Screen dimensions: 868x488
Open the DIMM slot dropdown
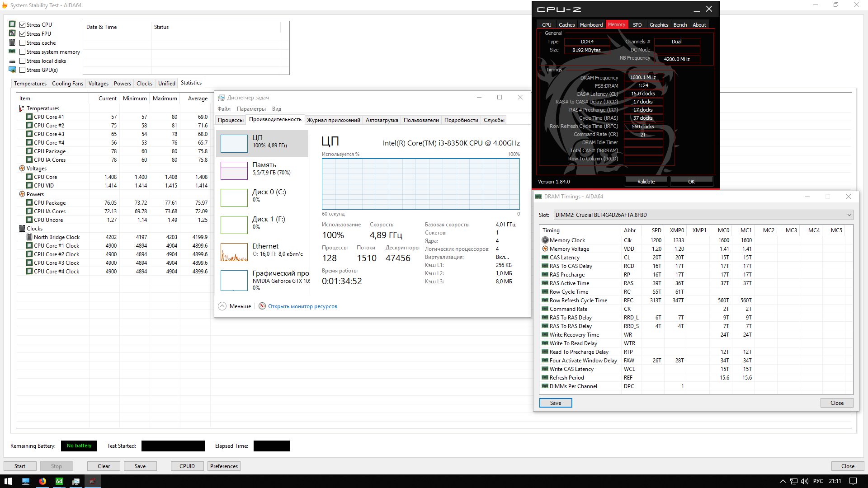pyautogui.click(x=849, y=215)
